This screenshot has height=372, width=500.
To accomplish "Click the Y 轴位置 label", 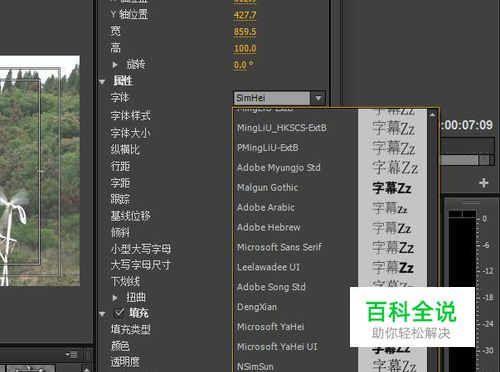I will pos(129,14).
